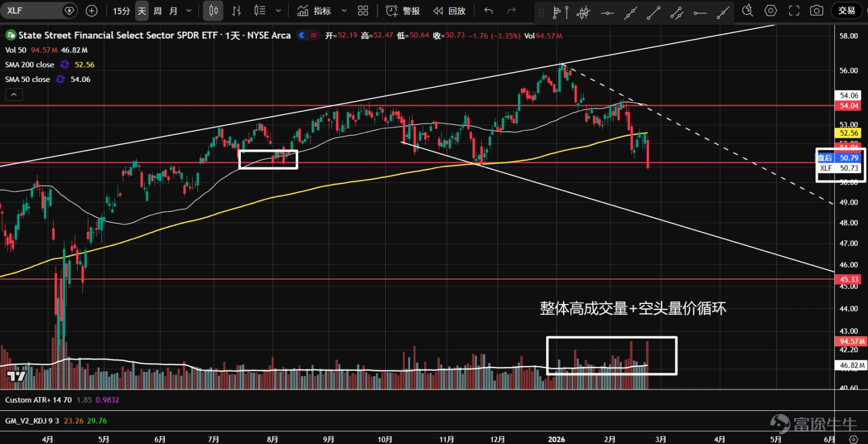Click the diamond icon inside the XLF symbol box
868x444 pixels.
click(69, 10)
